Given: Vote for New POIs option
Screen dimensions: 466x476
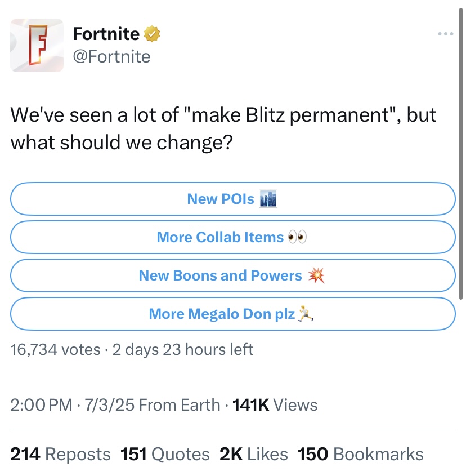Looking at the screenshot, I should (x=232, y=199).
